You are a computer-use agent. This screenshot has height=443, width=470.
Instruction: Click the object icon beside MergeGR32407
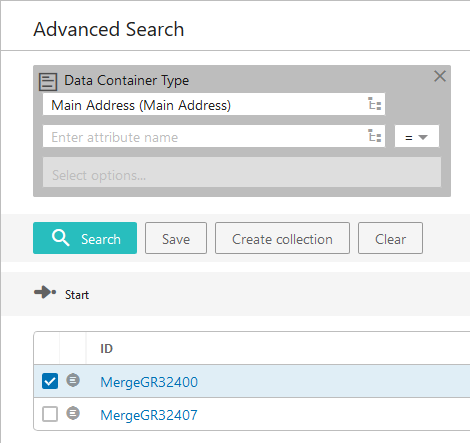click(73, 413)
